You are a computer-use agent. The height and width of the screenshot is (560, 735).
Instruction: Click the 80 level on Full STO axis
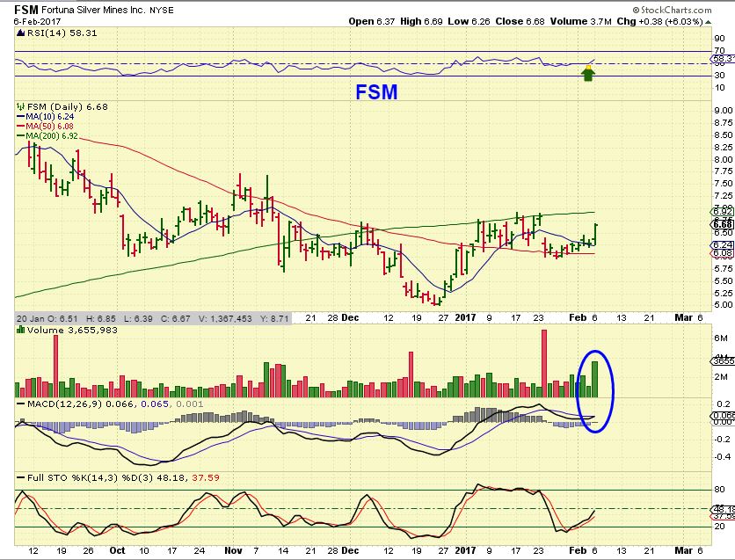(x=719, y=490)
